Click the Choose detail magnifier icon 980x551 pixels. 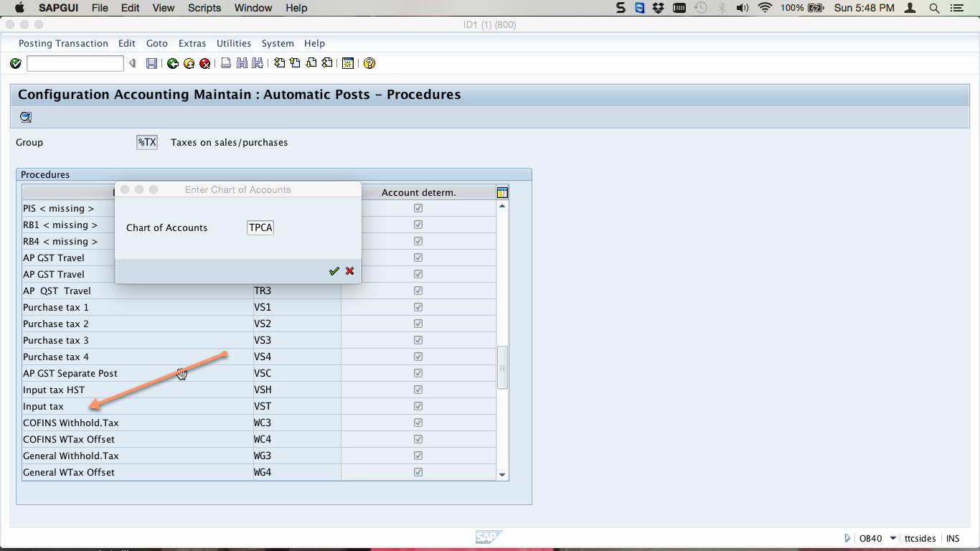[26, 118]
